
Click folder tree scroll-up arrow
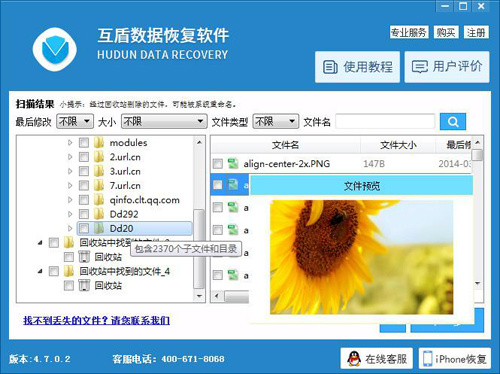(199, 142)
